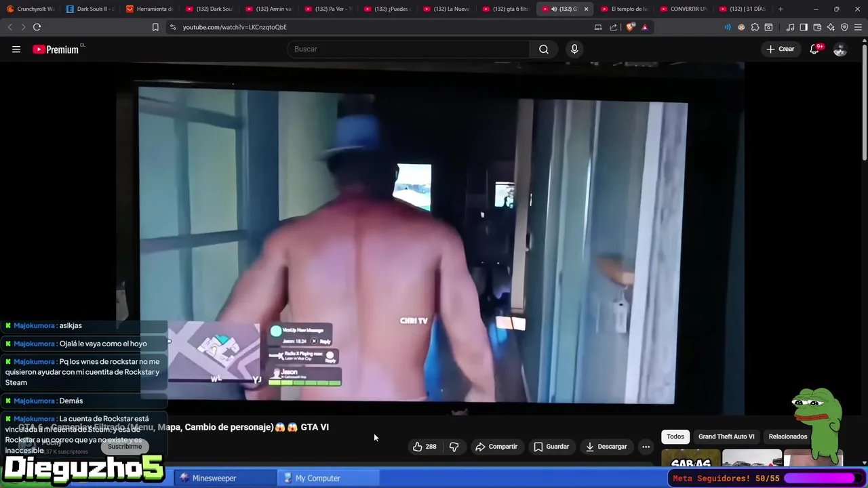
Task: Go forward in browser history
Action: (23, 27)
